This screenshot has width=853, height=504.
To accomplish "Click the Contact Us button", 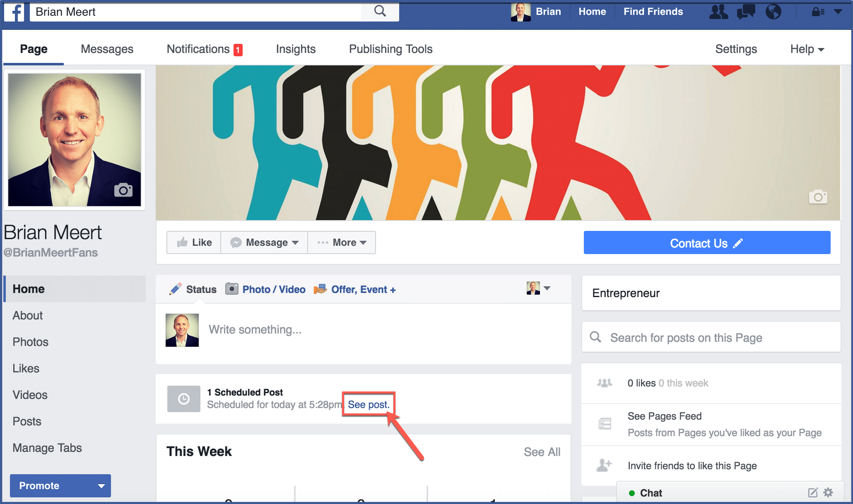I will 707,243.
